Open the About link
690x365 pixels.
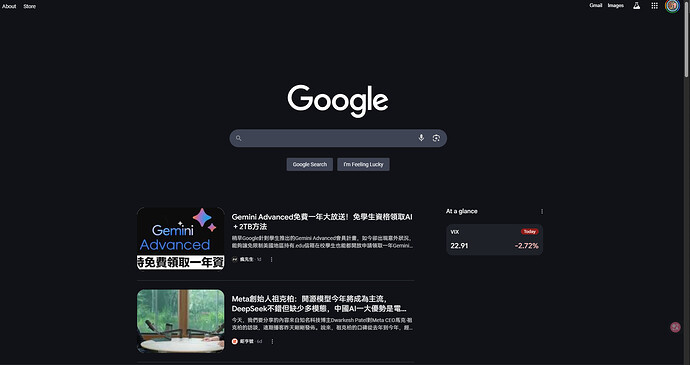(x=9, y=6)
